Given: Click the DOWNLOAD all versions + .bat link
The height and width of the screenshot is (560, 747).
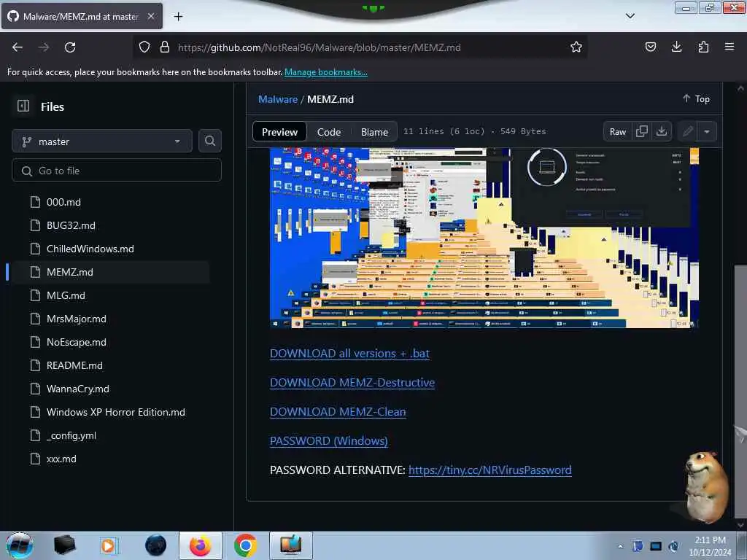Looking at the screenshot, I should (x=349, y=354).
